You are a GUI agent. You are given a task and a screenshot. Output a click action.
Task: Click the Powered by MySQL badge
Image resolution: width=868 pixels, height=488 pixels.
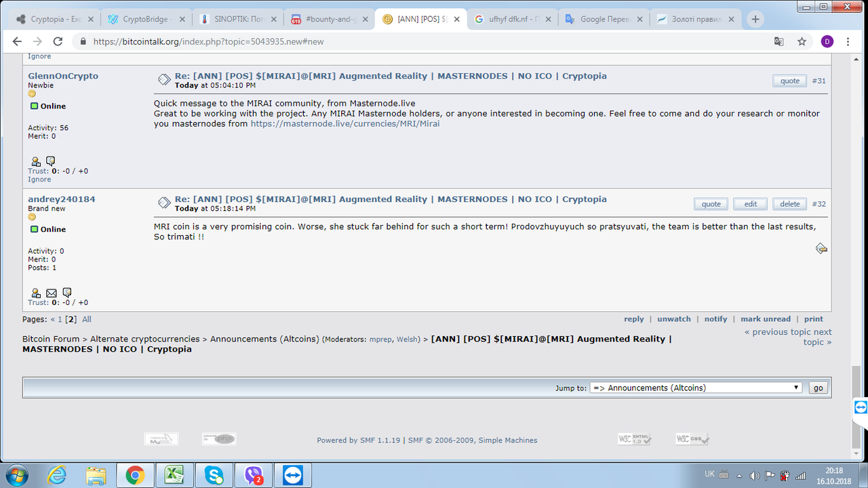click(161, 439)
